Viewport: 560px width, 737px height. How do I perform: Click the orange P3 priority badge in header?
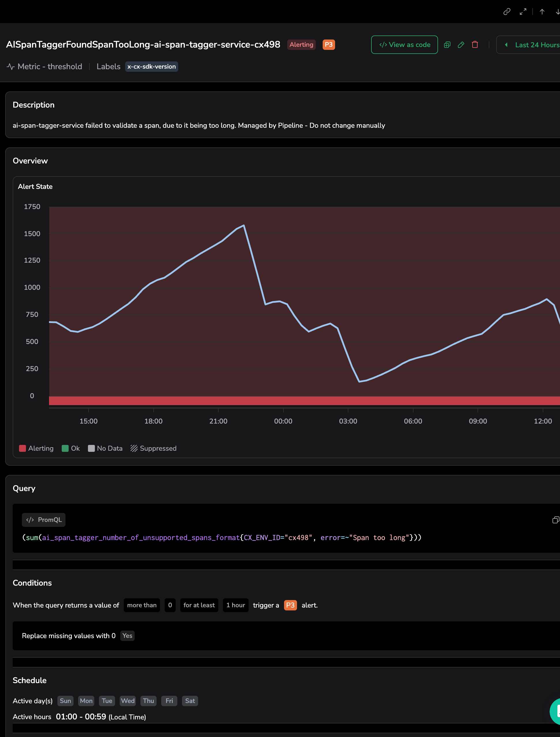pyautogui.click(x=328, y=45)
